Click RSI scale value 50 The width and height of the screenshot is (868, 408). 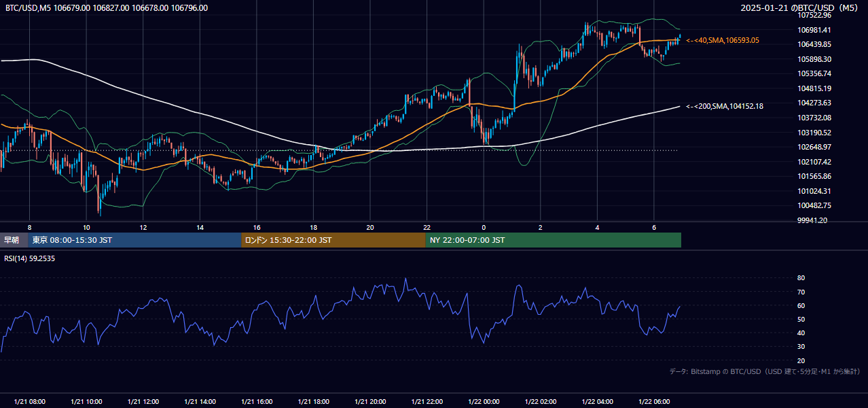pos(801,319)
